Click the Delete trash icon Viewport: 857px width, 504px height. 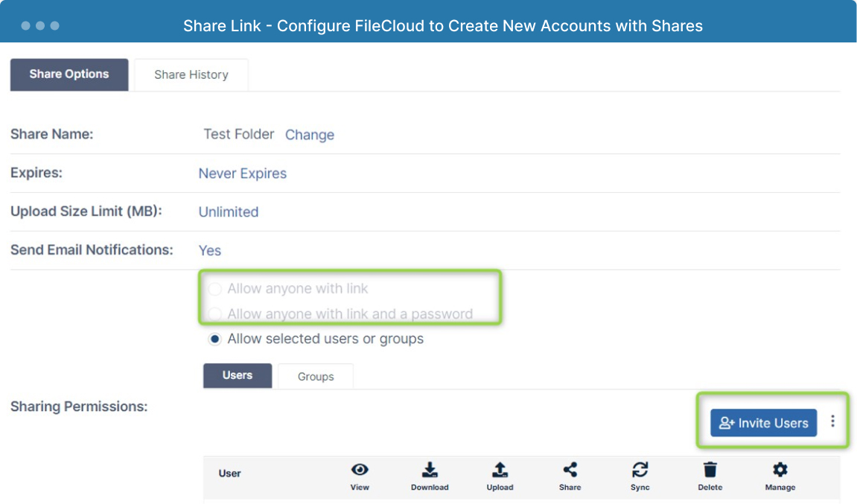click(710, 470)
